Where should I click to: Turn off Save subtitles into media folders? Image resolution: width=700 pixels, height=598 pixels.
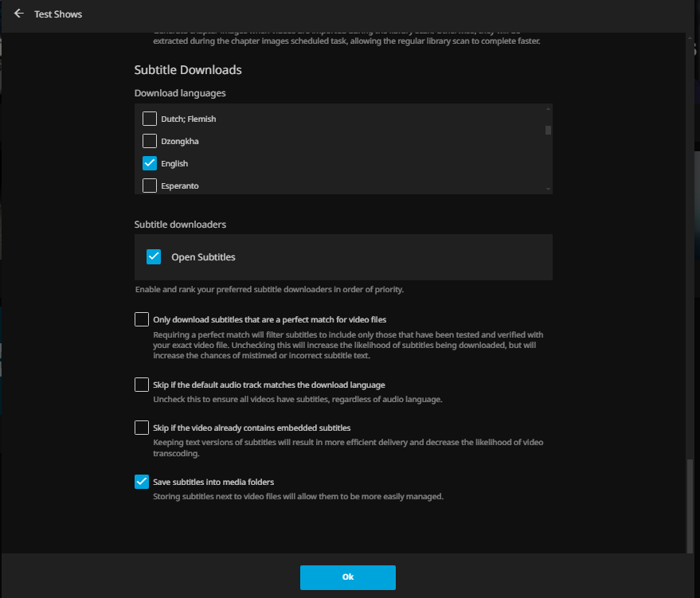[142, 482]
